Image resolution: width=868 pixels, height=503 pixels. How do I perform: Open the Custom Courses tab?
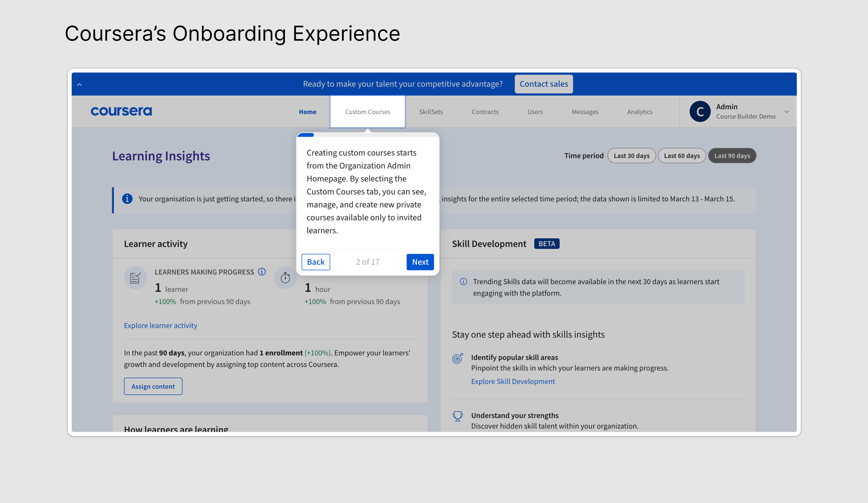tap(367, 112)
